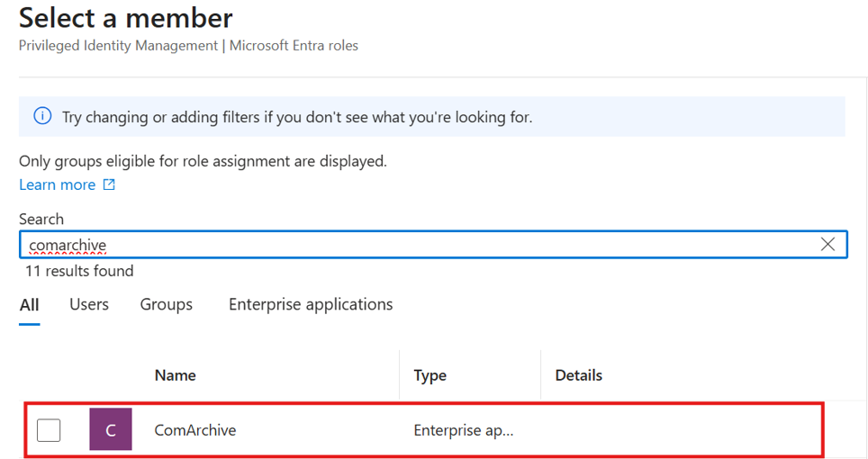Clear the search box with the X icon
868x459 pixels.
tap(827, 245)
